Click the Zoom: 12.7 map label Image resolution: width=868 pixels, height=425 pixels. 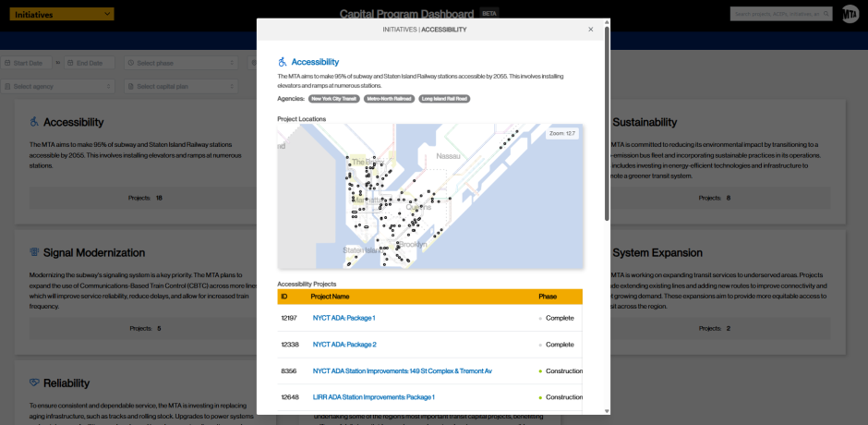coord(561,134)
